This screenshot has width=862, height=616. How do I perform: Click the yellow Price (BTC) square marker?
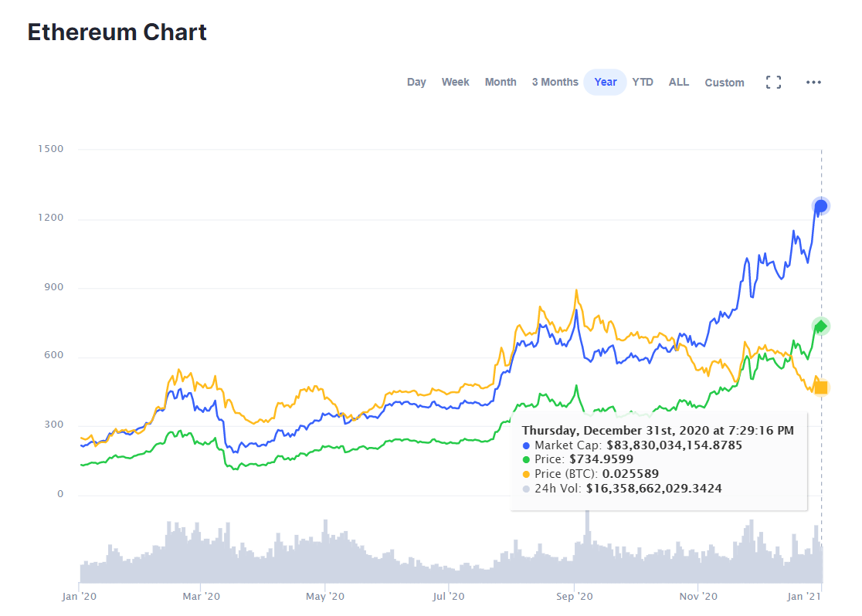(x=821, y=386)
